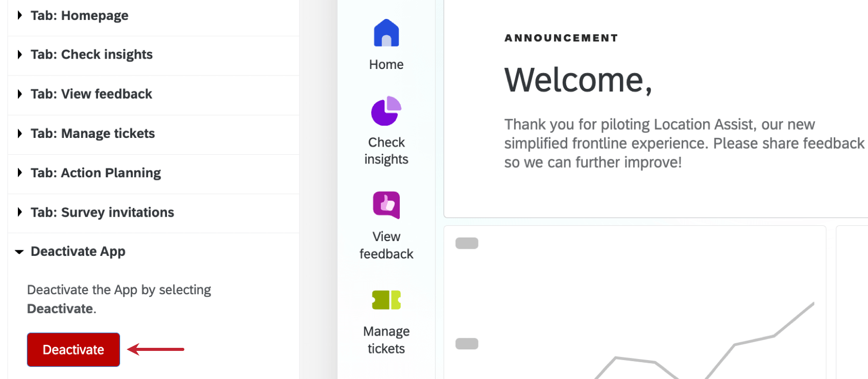Go to View feedback sidebar label
The image size is (868, 379).
tap(387, 245)
